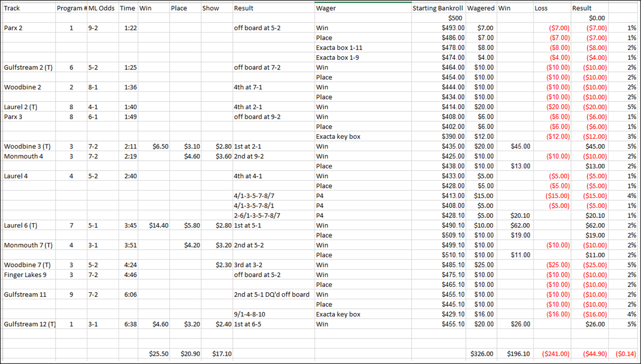The image size is (641, 364).
Task: Select the Program # header cell
Action: pos(71,8)
